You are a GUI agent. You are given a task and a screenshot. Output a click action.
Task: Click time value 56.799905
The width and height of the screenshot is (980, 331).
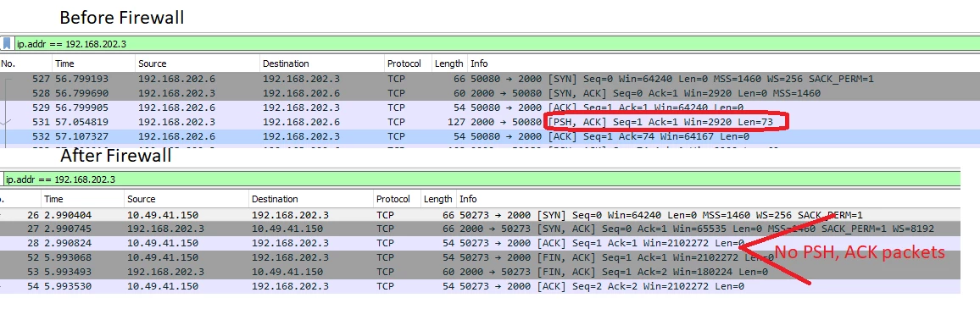(x=81, y=108)
